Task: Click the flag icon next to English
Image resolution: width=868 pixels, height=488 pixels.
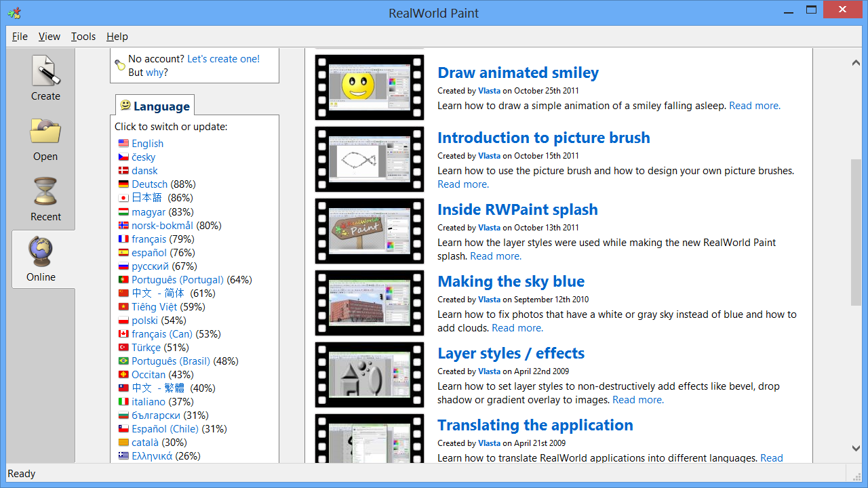Action: coord(123,144)
